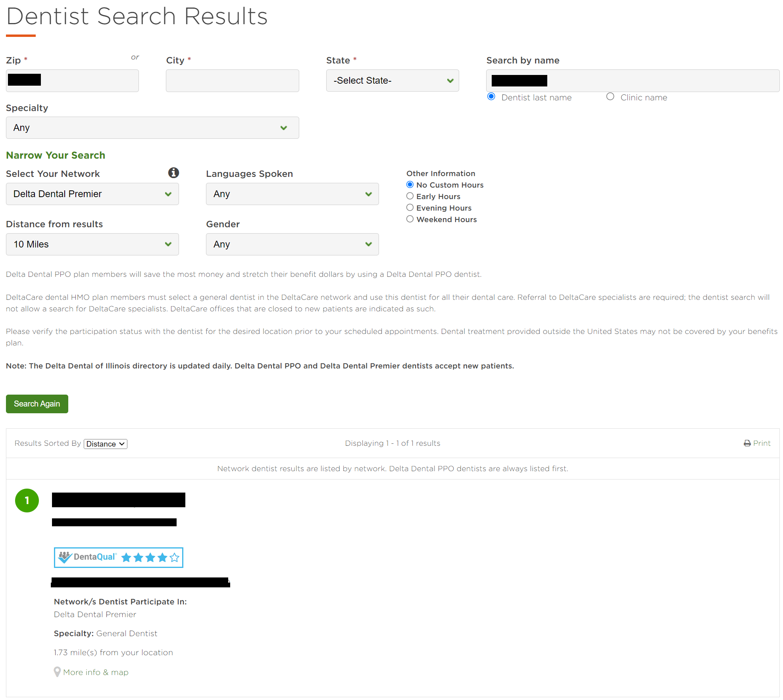Open the Languages Spoken dropdown
783x700 pixels.
pyautogui.click(x=292, y=194)
